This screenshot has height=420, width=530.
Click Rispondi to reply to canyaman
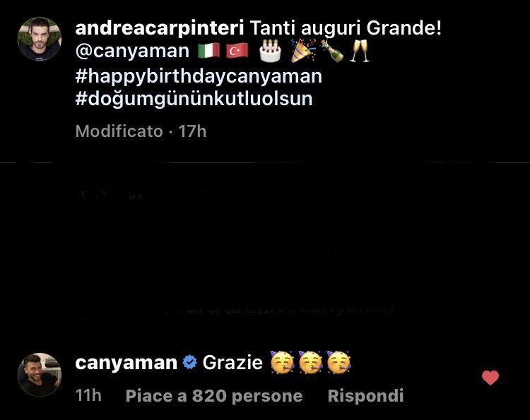366,396
